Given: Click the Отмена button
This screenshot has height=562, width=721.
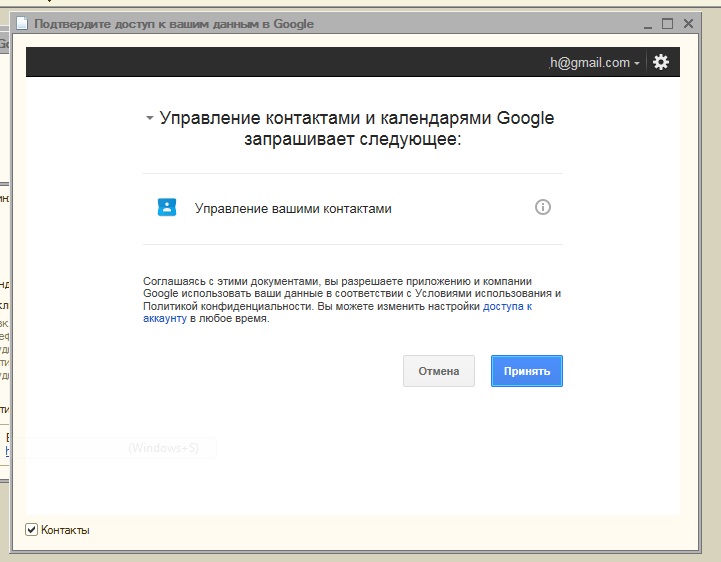Looking at the screenshot, I should [439, 371].
